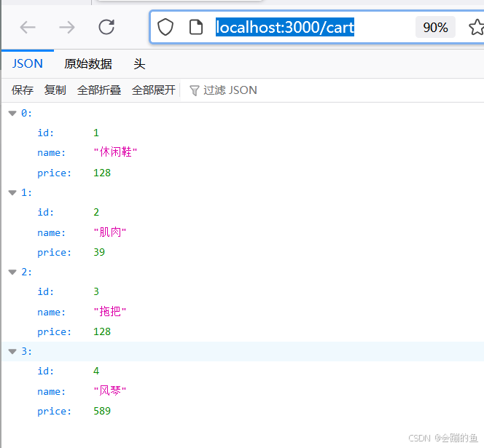Click the highlighted index label 3:
Image resolution: width=484 pixels, height=448 pixels.
click(26, 351)
